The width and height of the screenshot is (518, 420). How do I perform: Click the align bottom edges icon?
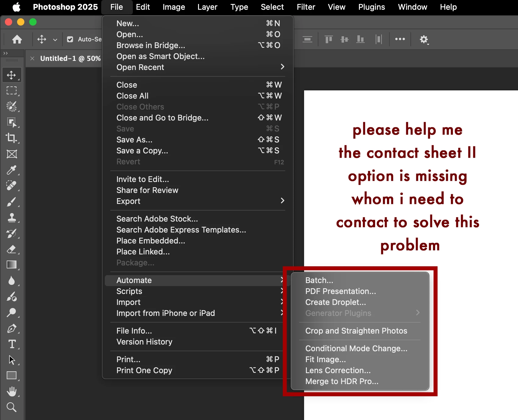[x=360, y=39]
